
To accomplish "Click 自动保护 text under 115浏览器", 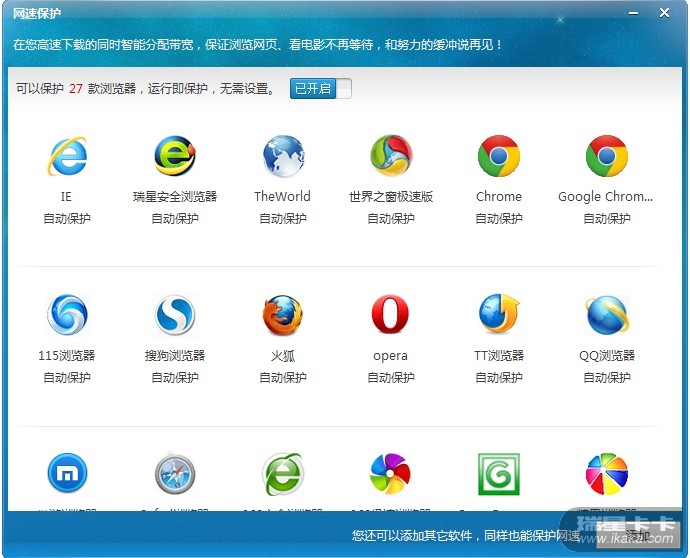I will pos(67,377).
